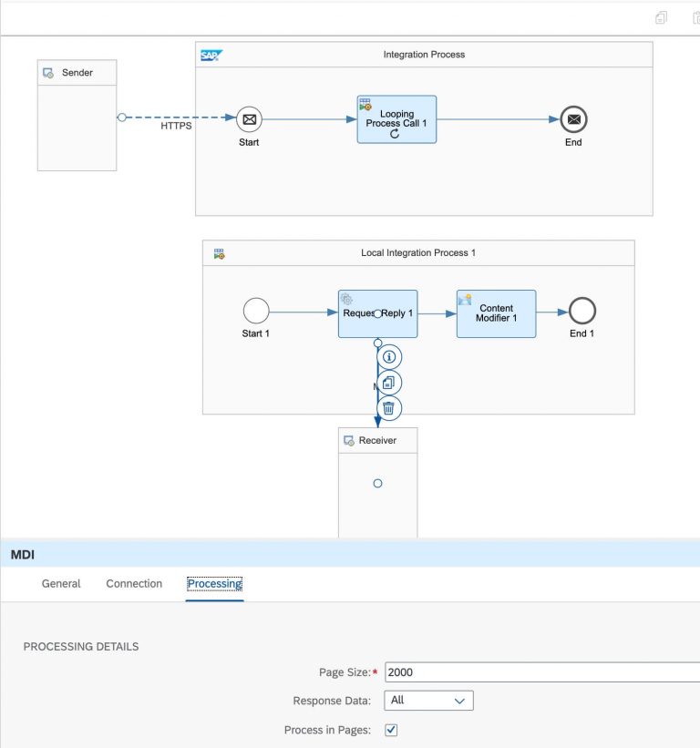Delete the Receiver connection via trash icon
This screenshot has width=700, height=748.
click(x=389, y=409)
